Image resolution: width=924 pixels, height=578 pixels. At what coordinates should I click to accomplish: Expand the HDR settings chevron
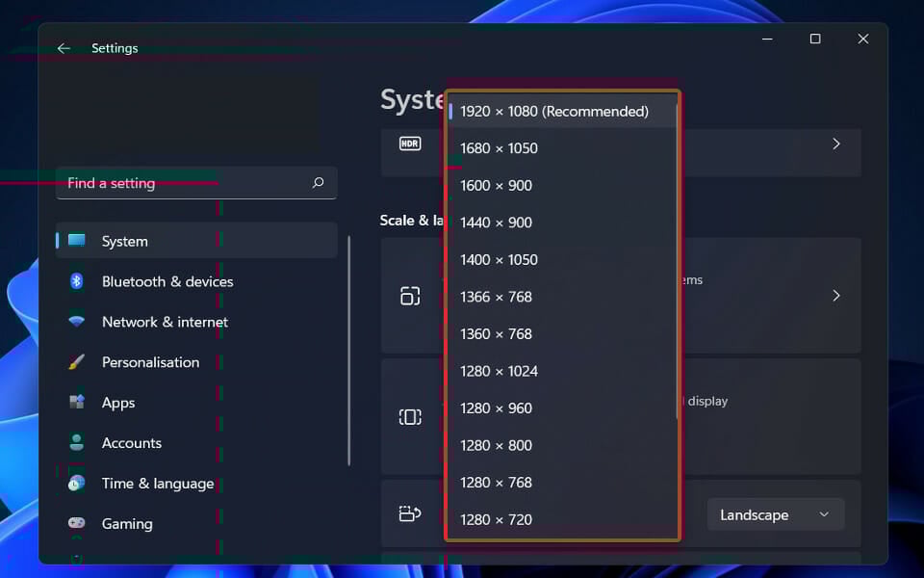pyautogui.click(x=836, y=144)
